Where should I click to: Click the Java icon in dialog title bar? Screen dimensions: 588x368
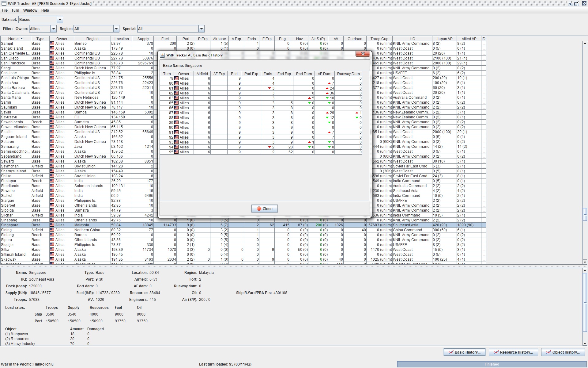point(162,55)
